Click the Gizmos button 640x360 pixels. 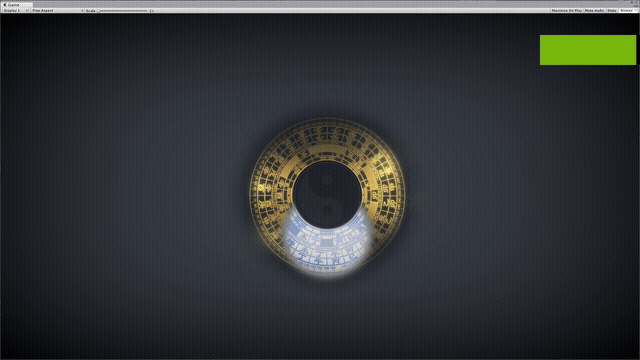pos(626,11)
